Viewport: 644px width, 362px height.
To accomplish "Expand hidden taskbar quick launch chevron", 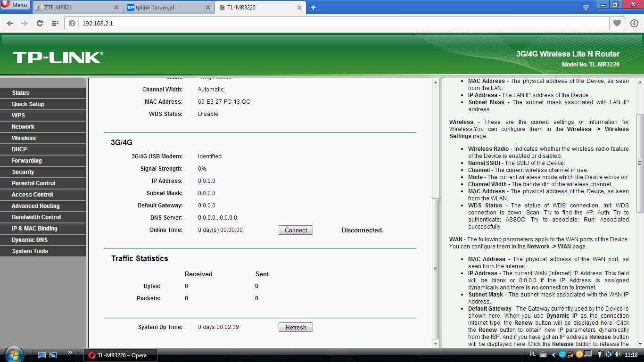I will (70, 353).
